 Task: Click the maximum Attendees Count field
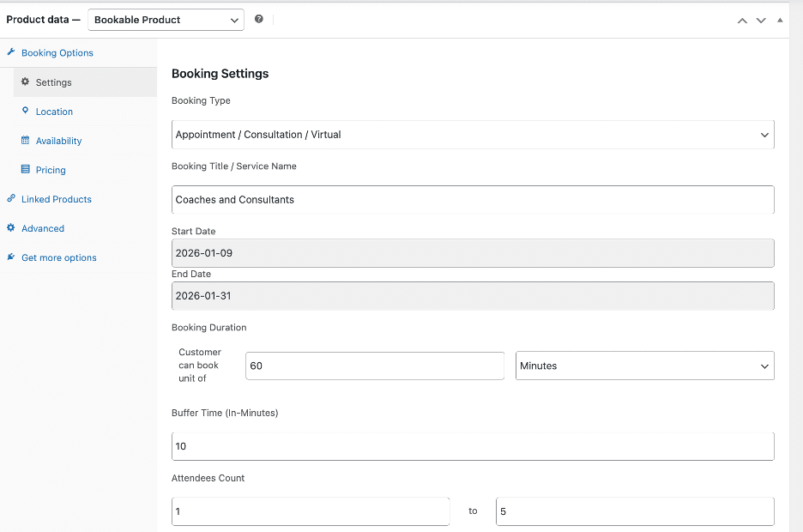pyautogui.click(x=635, y=511)
